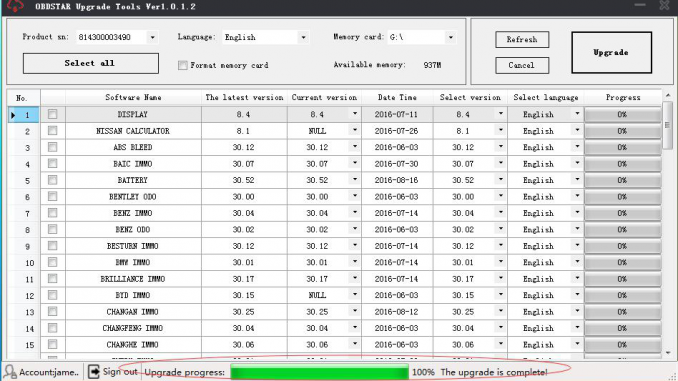Click the green upgrade progress bar
Viewport: 678px width, 381px height.
point(319,372)
